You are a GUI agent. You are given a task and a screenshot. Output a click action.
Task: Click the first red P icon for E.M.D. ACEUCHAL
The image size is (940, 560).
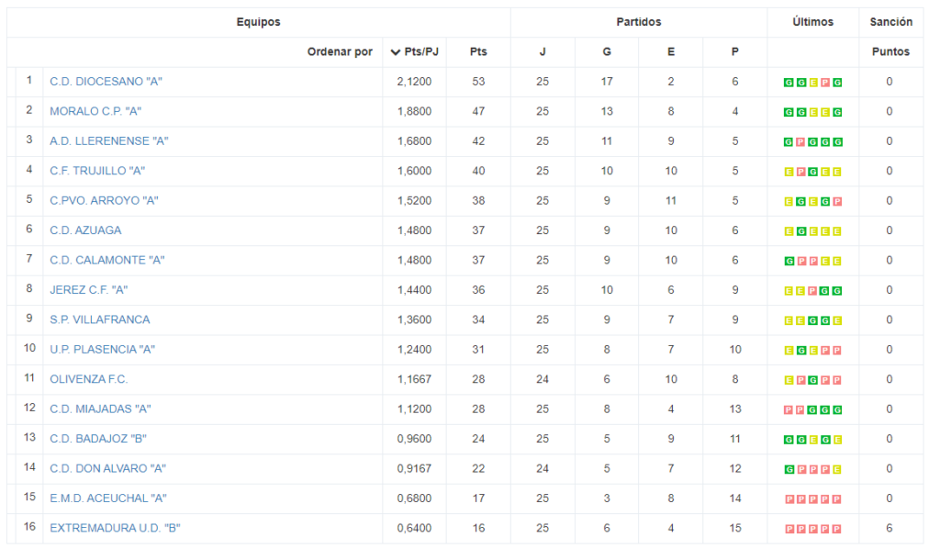pyautogui.click(x=789, y=498)
